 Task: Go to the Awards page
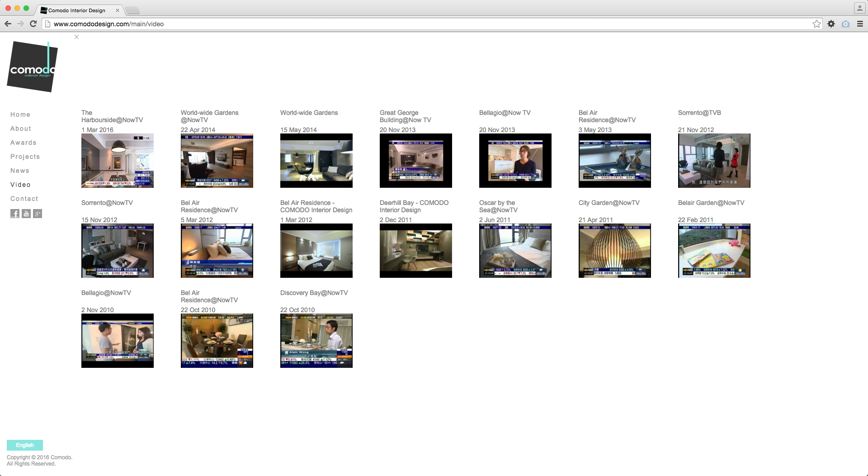click(x=23, y=143)
